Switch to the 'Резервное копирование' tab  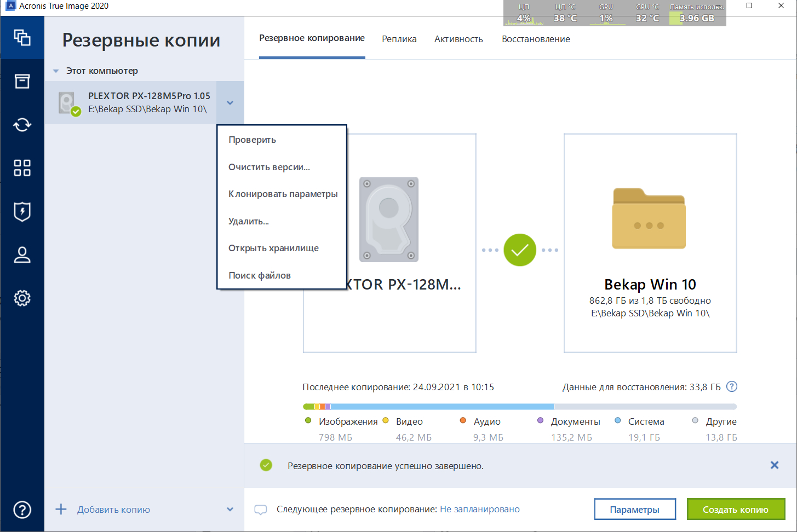[312, 38]
